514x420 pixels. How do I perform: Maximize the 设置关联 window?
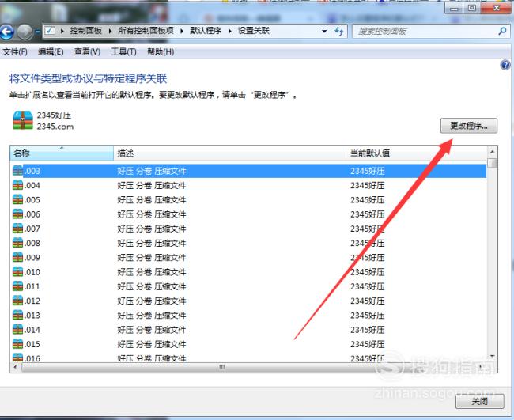point(472,8)
